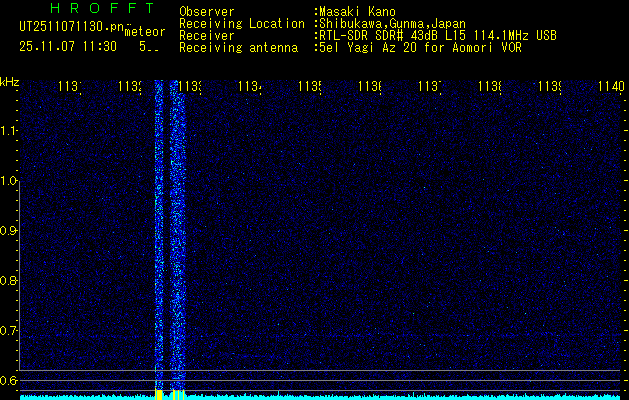Click the narrow left signal band in spectrogram
Image resolution: width=629 pixels, height=400 pixels.
(159, 235)
